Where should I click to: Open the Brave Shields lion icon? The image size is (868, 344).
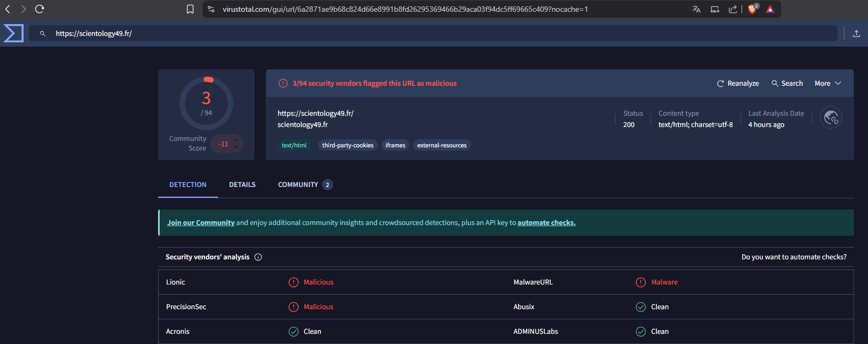[752, 9]
